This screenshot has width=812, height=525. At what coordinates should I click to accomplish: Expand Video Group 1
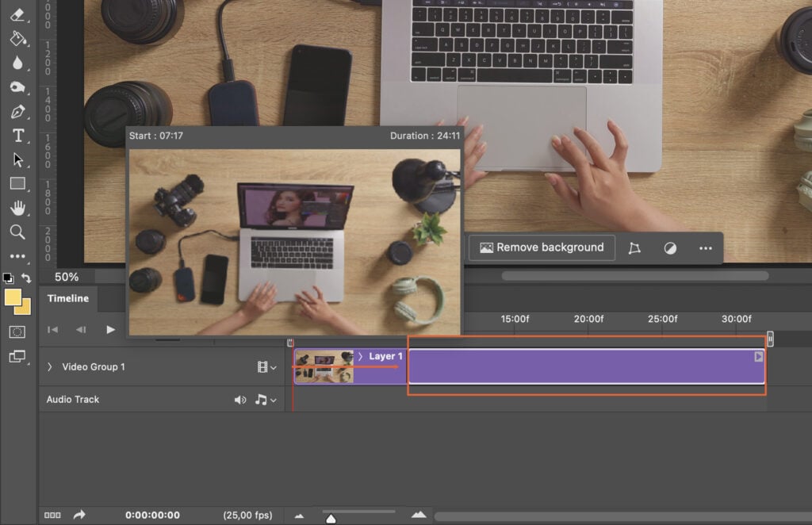click(x=49, y=366)
